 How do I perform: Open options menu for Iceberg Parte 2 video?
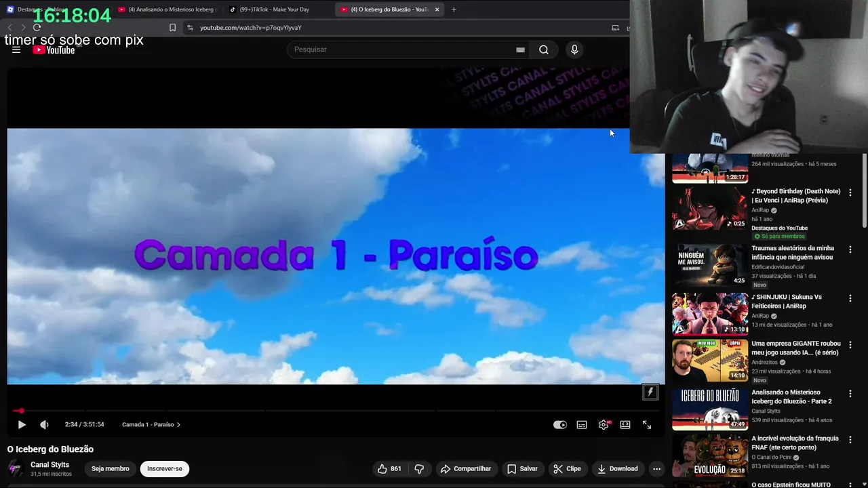point(850,393)
